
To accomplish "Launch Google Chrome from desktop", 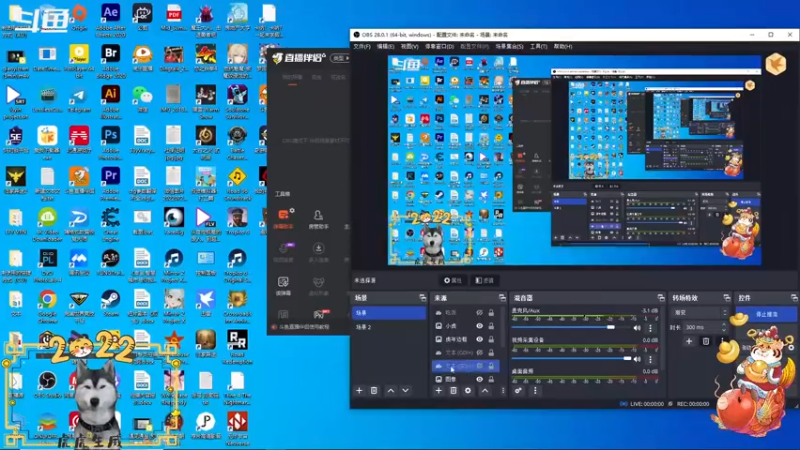I will tap(47, 306).
